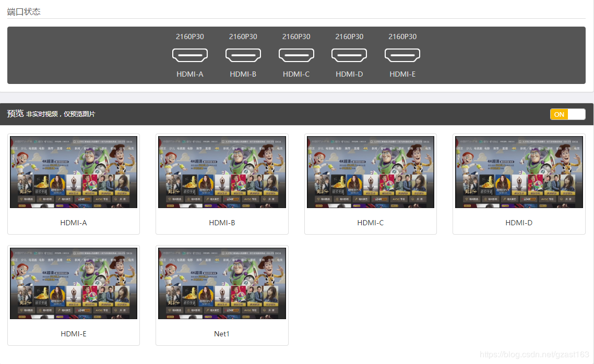Open the HDMI-E preview thumbnail
The image size is (594, 364).
[x=74, y=283]
